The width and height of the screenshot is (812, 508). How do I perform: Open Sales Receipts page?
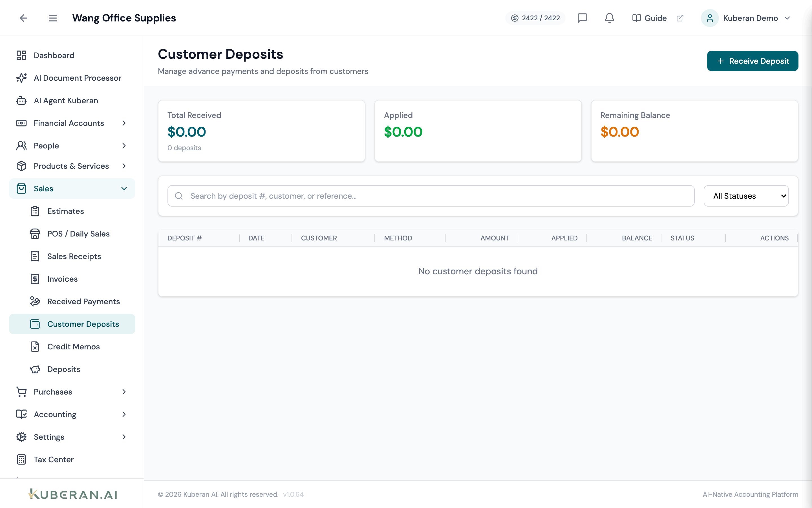tap(72, 256)
